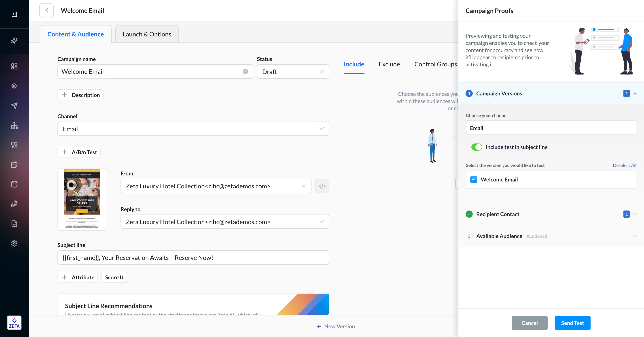Screen dimensions: 644x337
Task: Open the hierarchy tree sidebar icon
Action: coord(14,125)
